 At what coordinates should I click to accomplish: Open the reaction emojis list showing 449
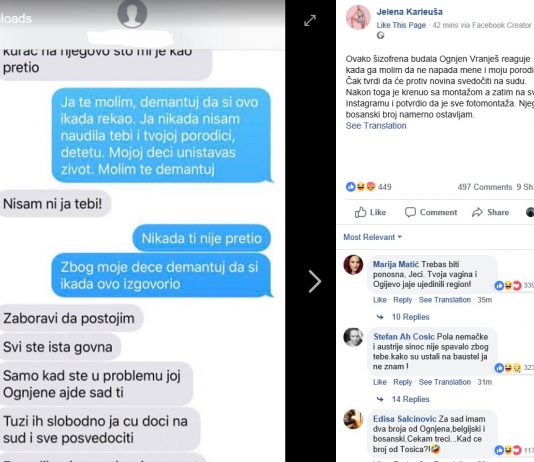point(368,187)
